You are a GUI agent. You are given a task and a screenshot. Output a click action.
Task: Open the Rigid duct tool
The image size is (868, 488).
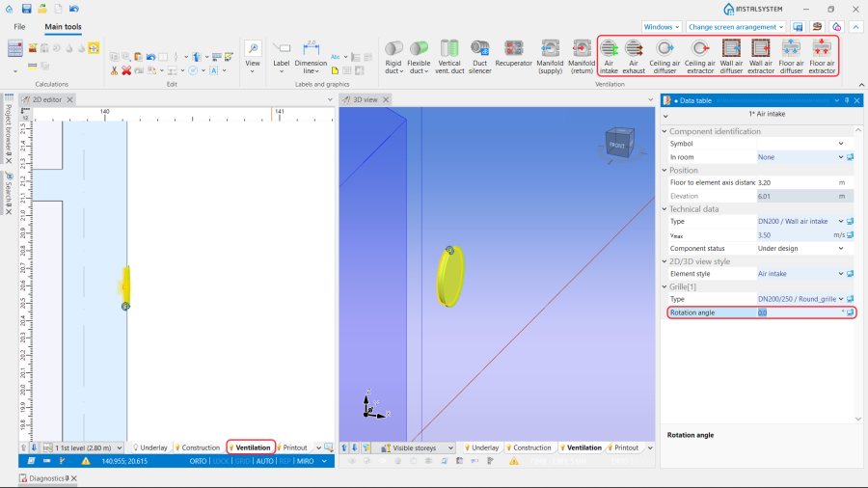393,54
